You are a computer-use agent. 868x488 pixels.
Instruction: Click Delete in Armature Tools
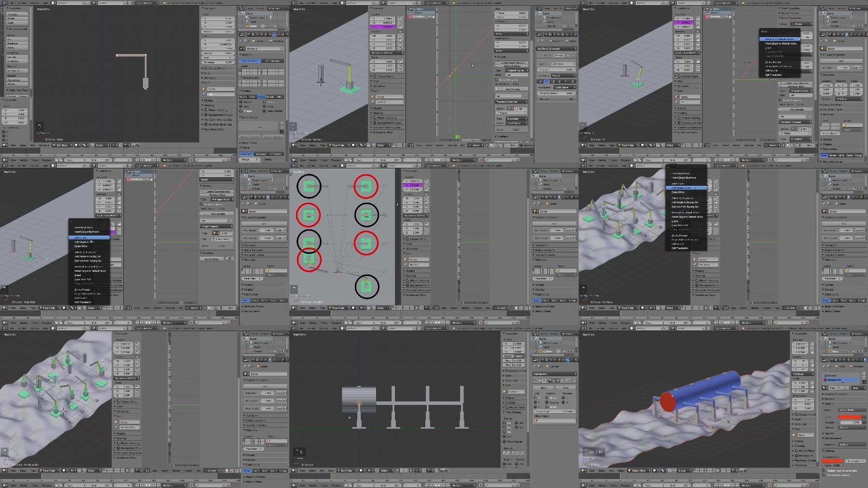point(17,48)
